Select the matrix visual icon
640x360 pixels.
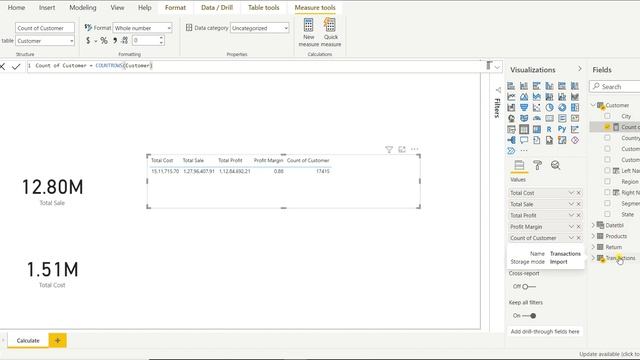click(536, 129)
